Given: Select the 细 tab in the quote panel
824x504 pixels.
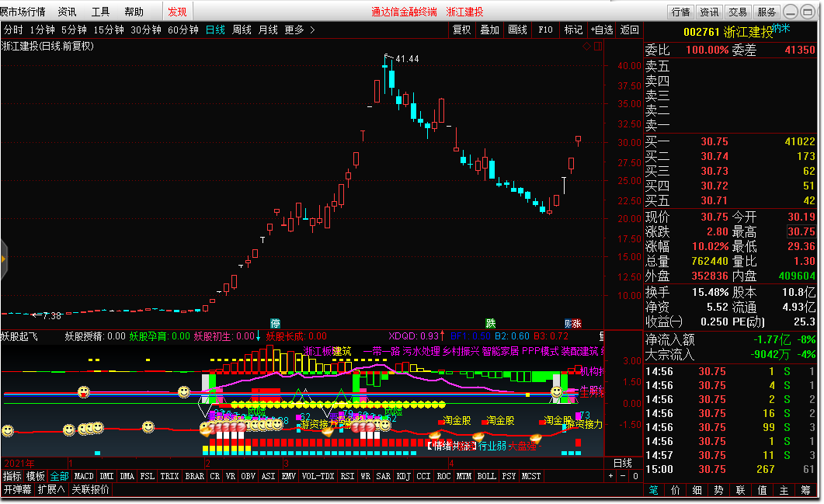Looking at the screenshot, I should pyautogui.click(x=697, y=490).
